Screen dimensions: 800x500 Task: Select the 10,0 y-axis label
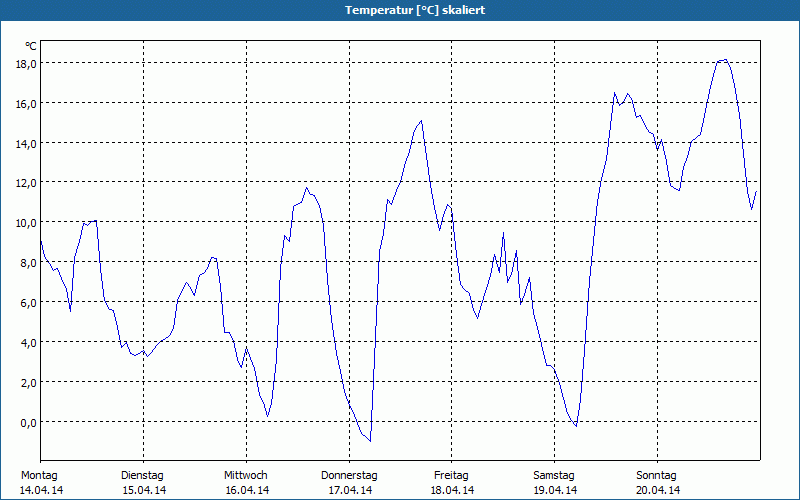coord(26,223)
